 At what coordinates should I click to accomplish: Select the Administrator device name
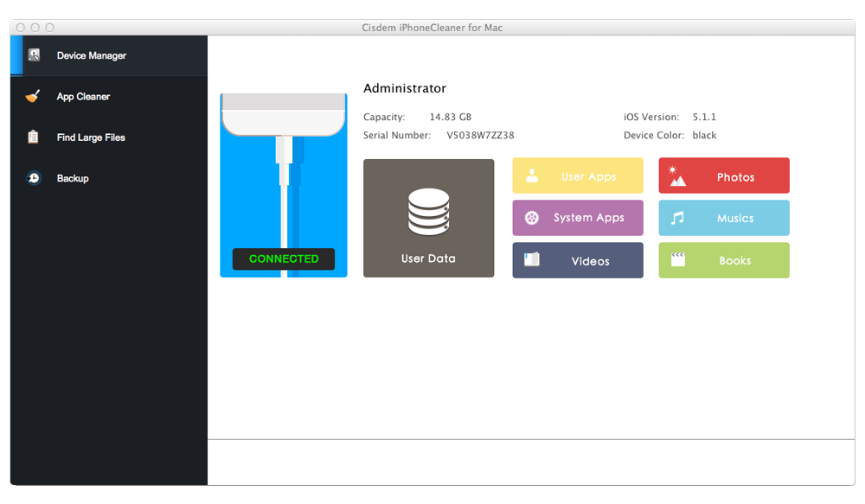coord(404,88)
